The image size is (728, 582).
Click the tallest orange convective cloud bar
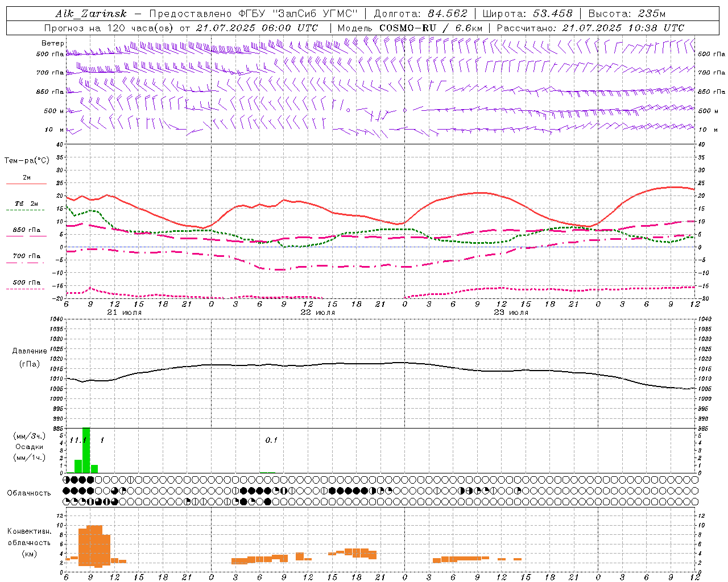pos(94,546)
